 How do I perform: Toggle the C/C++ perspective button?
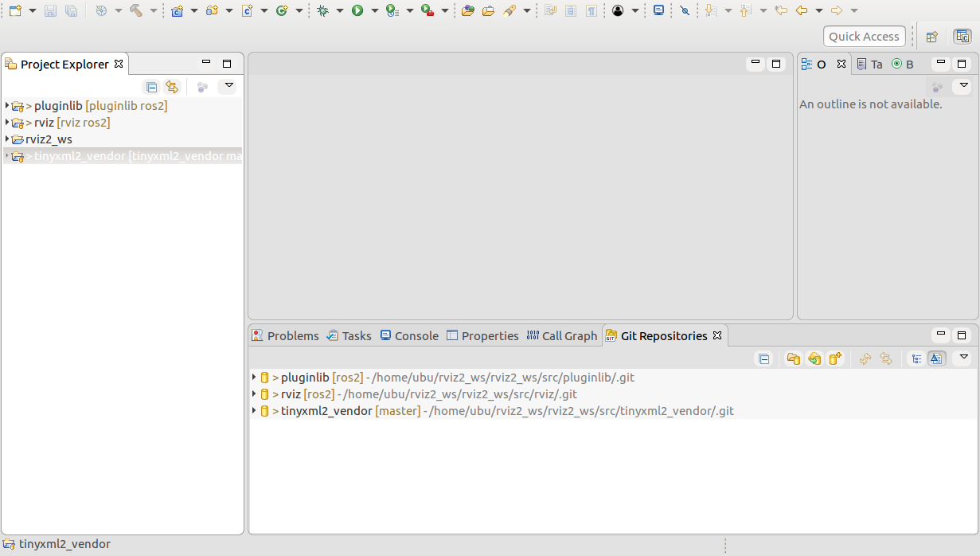tap(962, 37)
